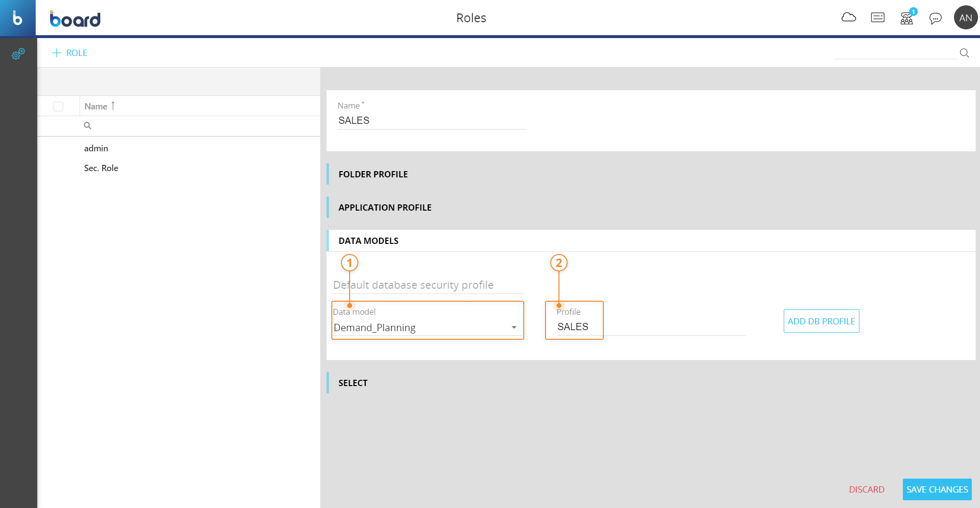Click the Add DB Profile button
Image resolution: width=980 pixels, height=508 pixels.
pos(821,321)
